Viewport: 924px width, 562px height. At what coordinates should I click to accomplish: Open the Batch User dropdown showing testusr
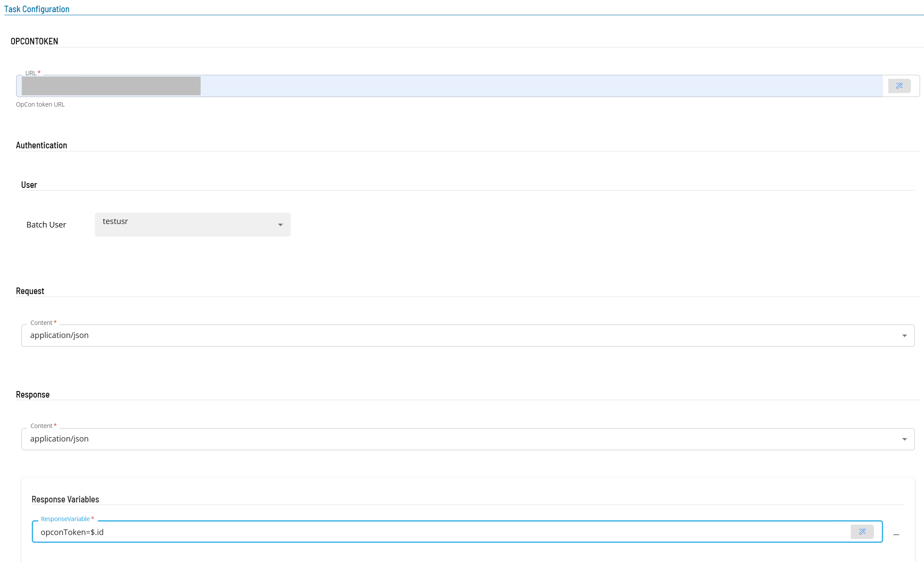point(192,224)
